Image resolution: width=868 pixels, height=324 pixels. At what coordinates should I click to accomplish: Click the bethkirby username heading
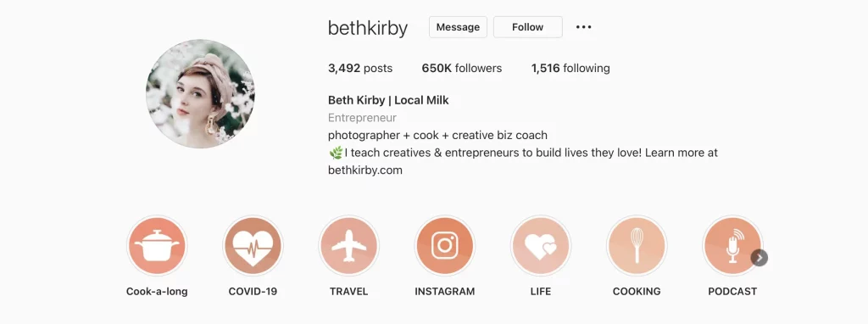click(368, 28)
